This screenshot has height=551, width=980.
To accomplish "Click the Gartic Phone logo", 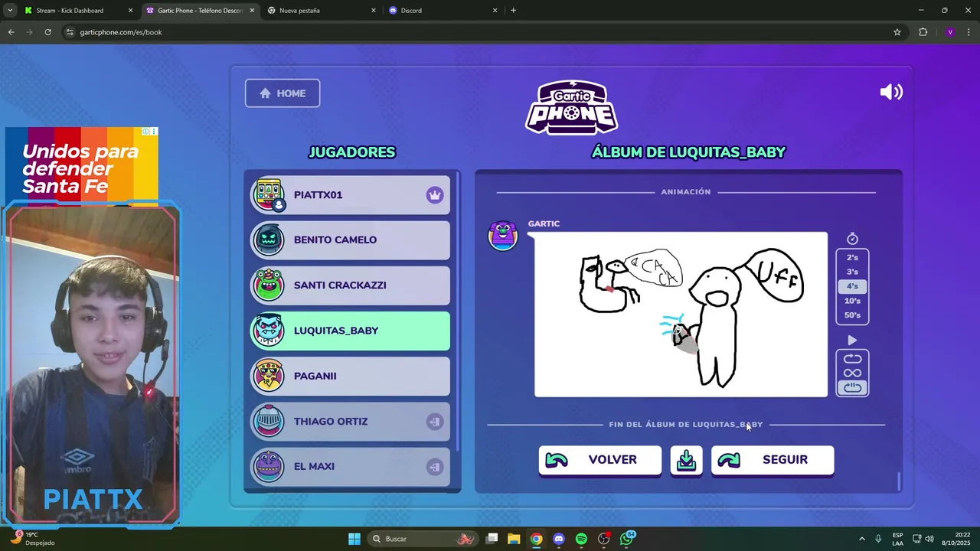I will [x=572, y=107].
